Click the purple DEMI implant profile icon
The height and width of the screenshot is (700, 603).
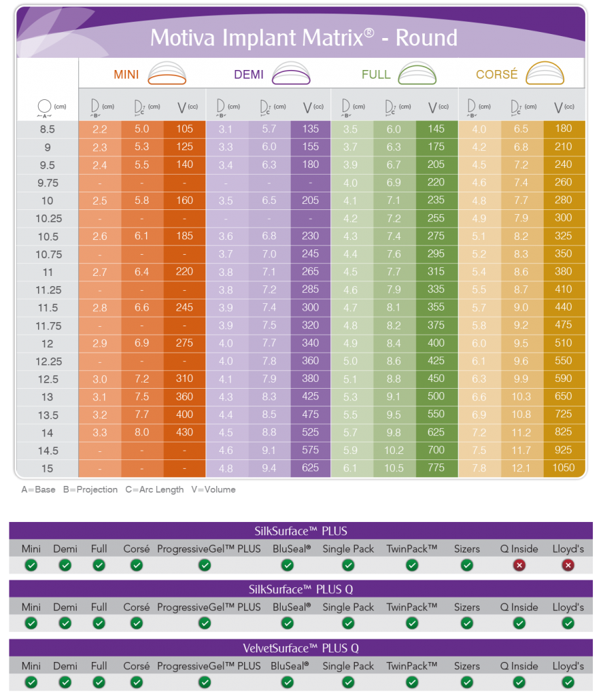[x=291, y=73]
